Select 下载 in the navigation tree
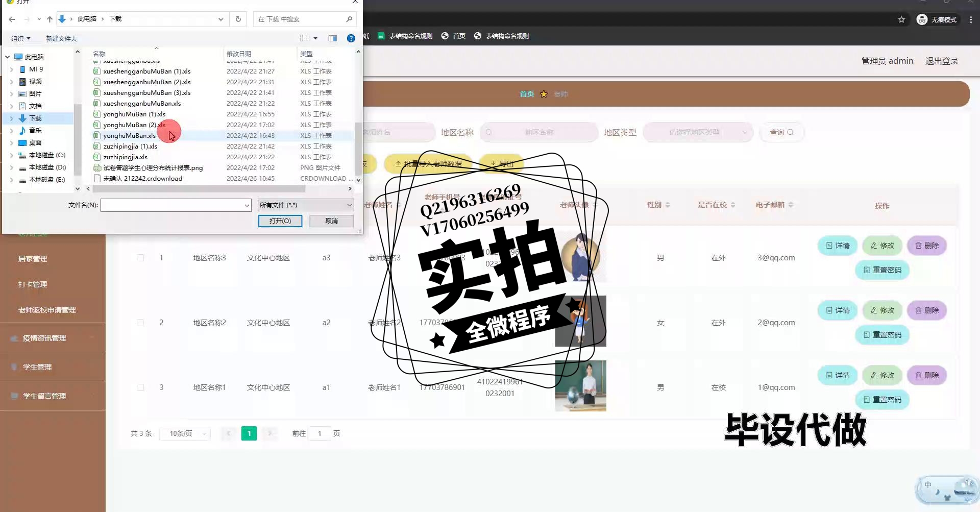 click(35, 118)
